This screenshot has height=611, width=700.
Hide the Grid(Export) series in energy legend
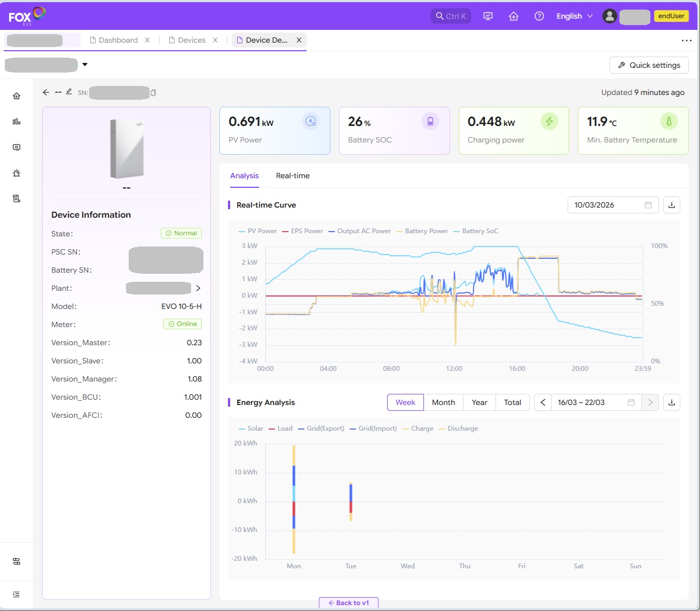[x=320, y=429]
